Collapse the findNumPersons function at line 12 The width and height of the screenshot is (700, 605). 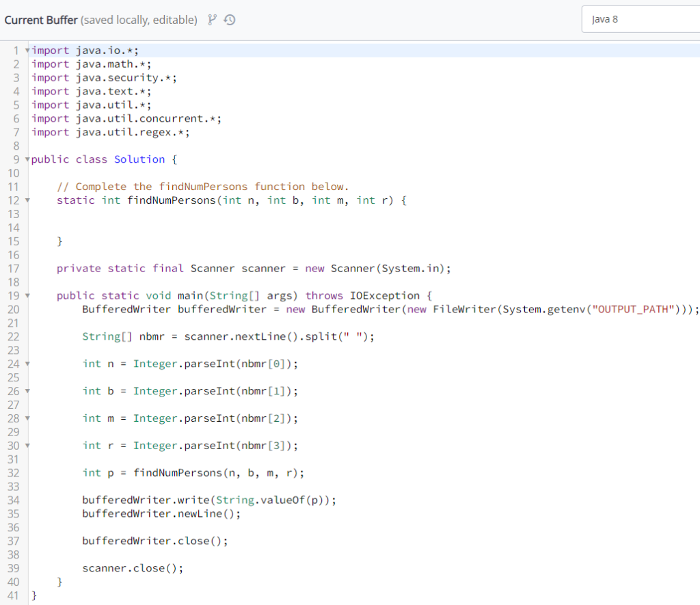26,200
